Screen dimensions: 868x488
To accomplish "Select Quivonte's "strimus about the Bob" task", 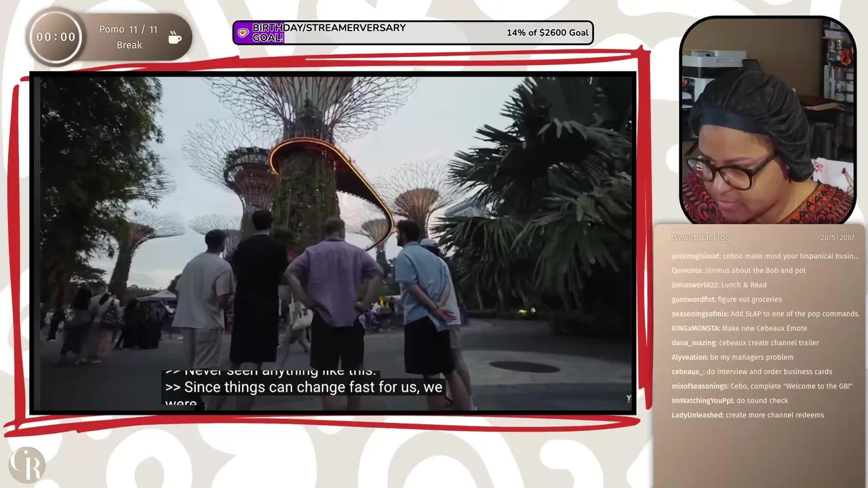I will [738, 270].
